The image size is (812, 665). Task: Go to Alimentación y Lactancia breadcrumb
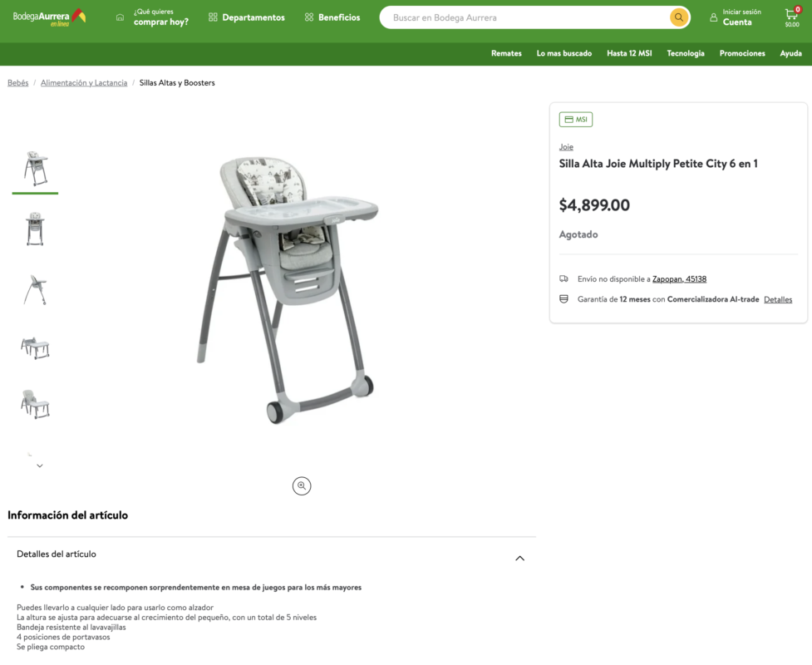[x=84, y=83]
